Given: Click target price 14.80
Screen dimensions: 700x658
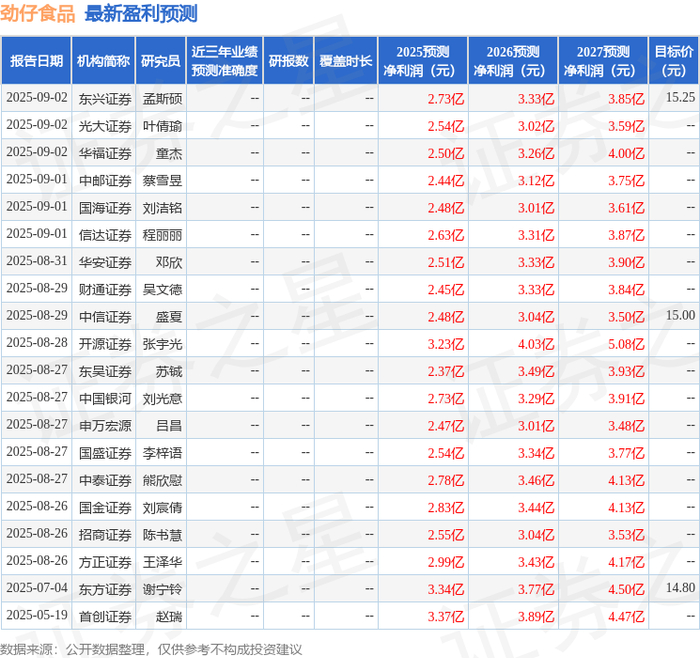Looking at the screenshot, I should (680, 587).
